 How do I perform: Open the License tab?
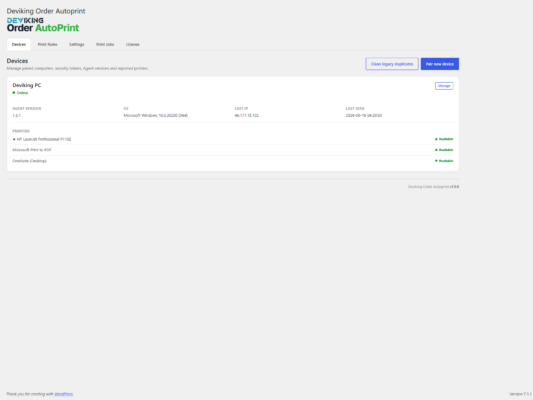[x=133, y=45]
